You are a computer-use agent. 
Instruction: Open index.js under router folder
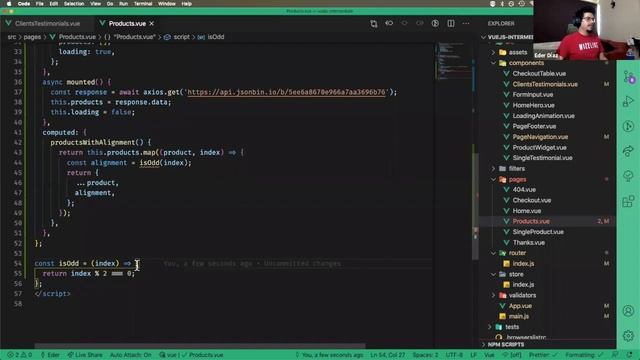tap(523, 264)
